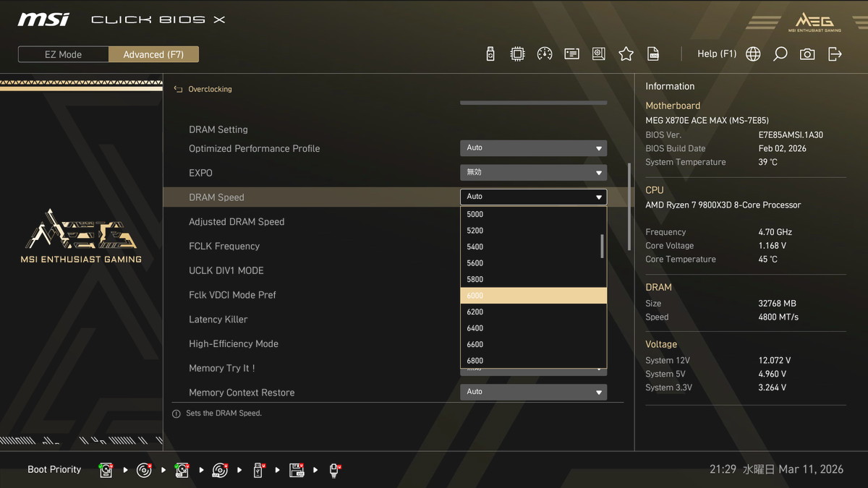Switch to Advanced (F7) tab
Screen dimensions: 868x488
pos(153,54)
